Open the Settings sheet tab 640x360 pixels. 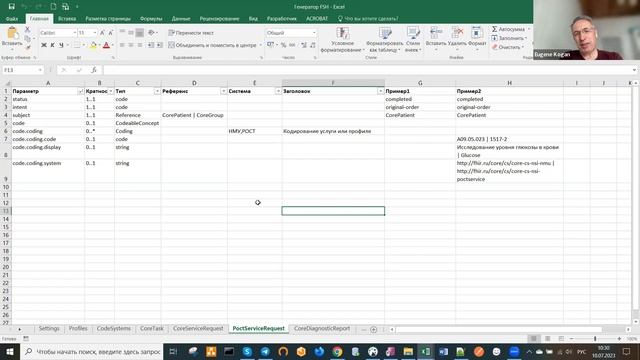49,329
